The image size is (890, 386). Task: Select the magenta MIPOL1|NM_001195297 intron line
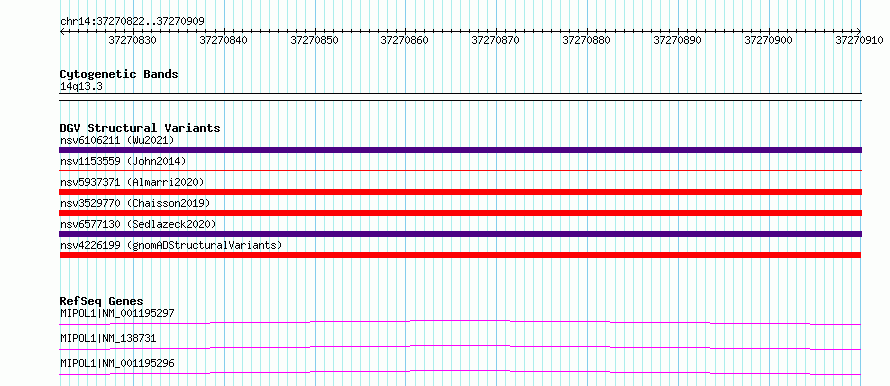pyautogui.click(x=460, y=322)
